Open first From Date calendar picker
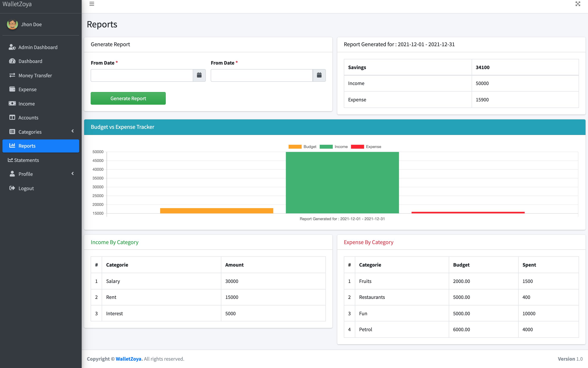 tap(199, 75)
